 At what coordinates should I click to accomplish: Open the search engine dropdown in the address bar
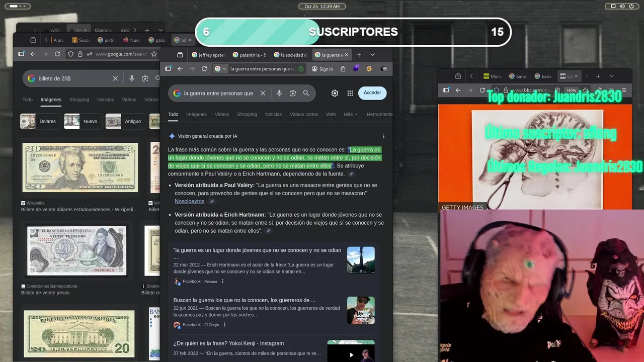(220, 69)
